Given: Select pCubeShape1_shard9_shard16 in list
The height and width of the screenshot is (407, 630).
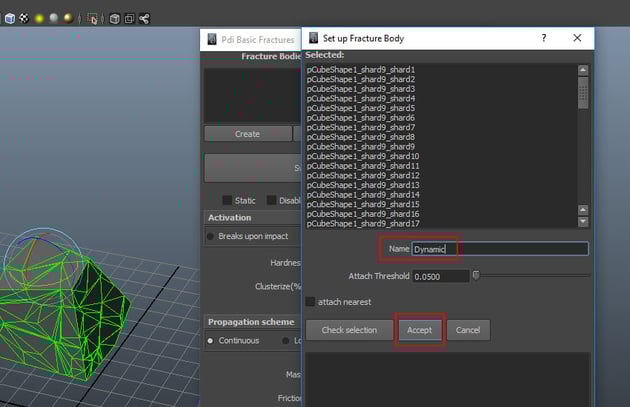Looking at the screenshot, I should coord(363,214).
